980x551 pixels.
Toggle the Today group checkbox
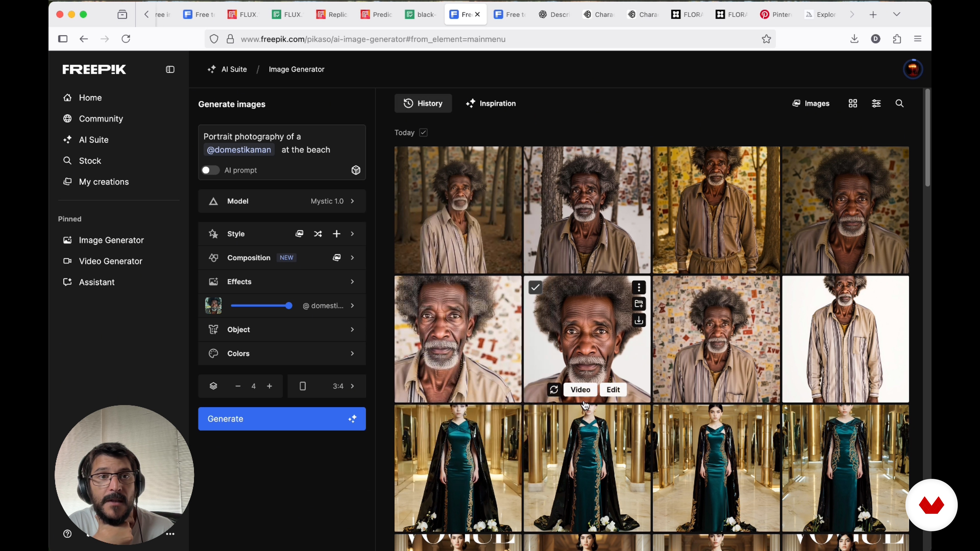coord(423,132)
